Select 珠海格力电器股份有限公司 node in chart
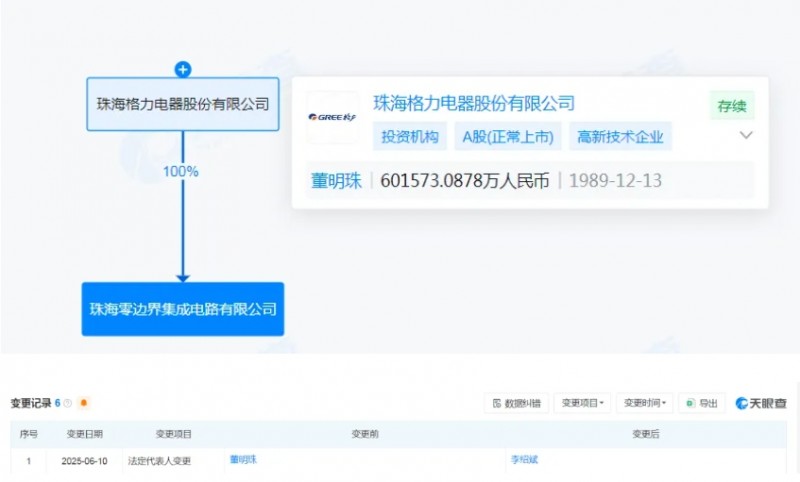 tap(183, 104)
